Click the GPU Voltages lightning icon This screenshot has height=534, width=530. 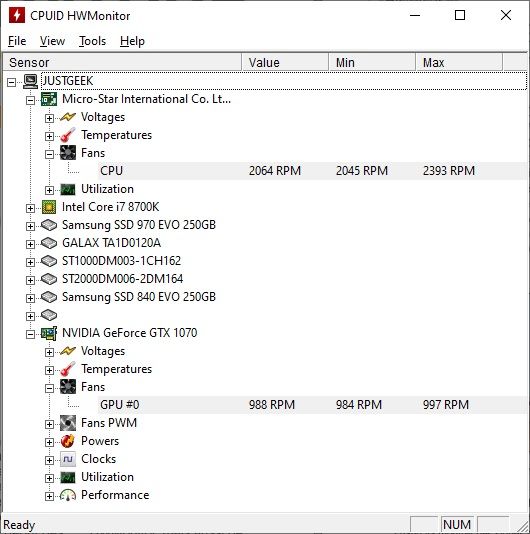[x=67, y=351]
